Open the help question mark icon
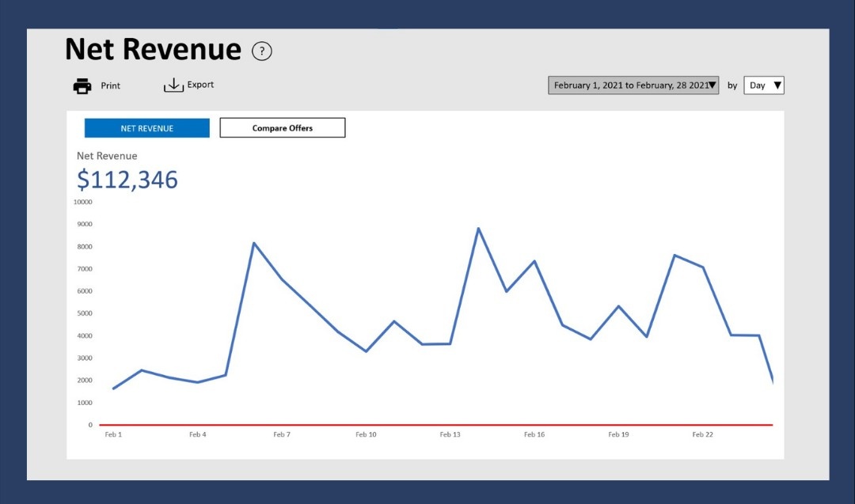855x504 pixels. click(x=262, y=51)
